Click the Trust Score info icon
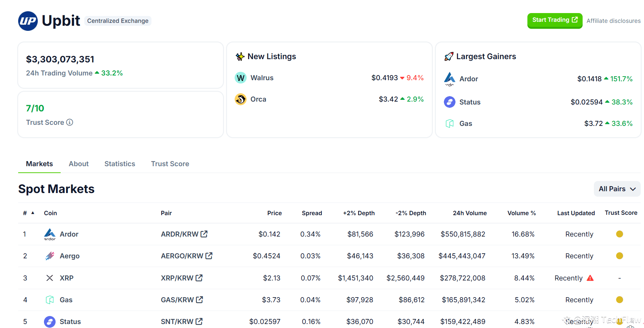The width and height of the screenshot is (644, 328). (x=70, y=122)
